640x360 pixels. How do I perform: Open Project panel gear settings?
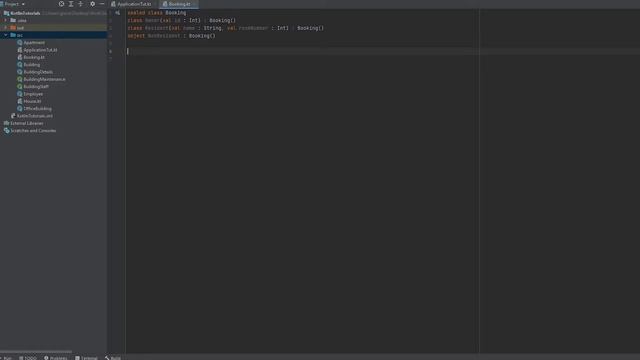93,4
